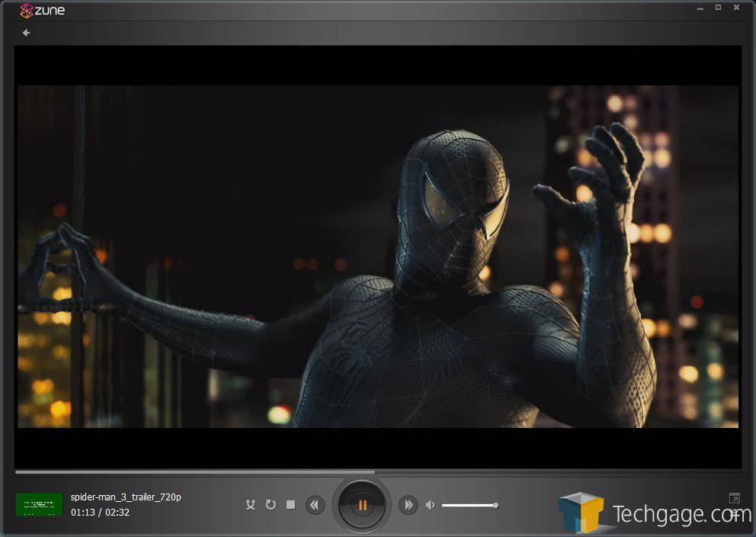The height and width of the screenshot is (537, 756).
Task: Pause the Spider-Man trailer
Action: coord(362,505)
